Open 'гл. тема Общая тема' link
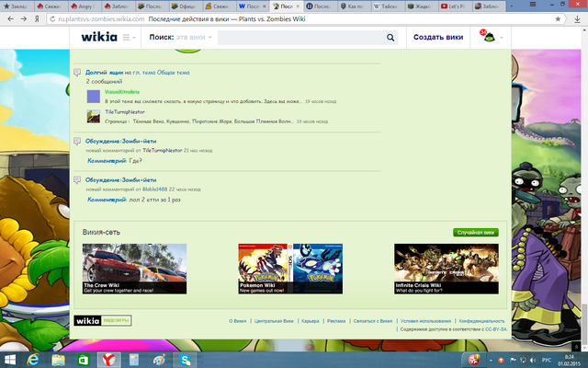588x368 pixels. 161,73
